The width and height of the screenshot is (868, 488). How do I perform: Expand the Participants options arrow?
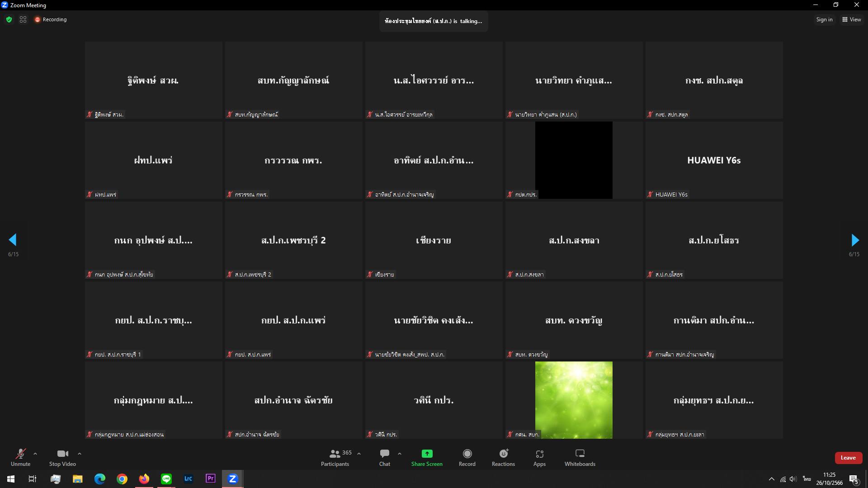[359, 454]
